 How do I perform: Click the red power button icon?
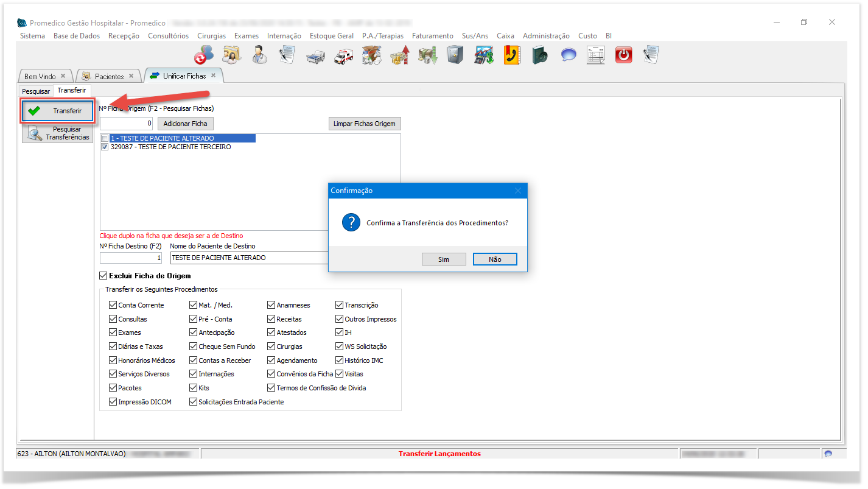click(623, 55)
